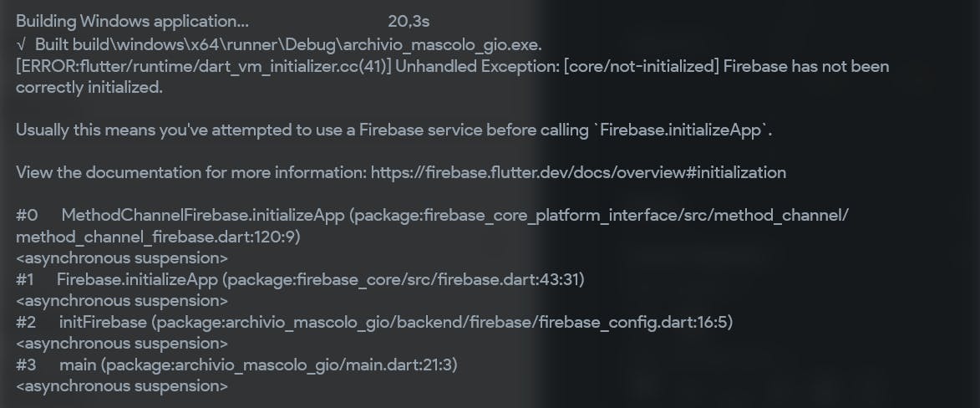Open method_channel_firebase.dart:120:9 file reference
The image size is (980, 408).
pos(158,237)
